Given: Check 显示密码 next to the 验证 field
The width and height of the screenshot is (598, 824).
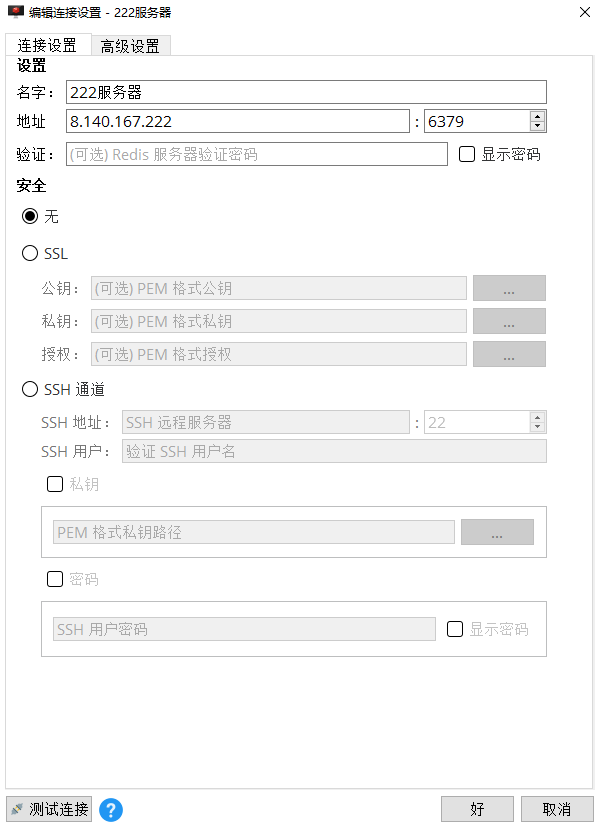Looking at the screenshot, I should click(x=466, y=153).
